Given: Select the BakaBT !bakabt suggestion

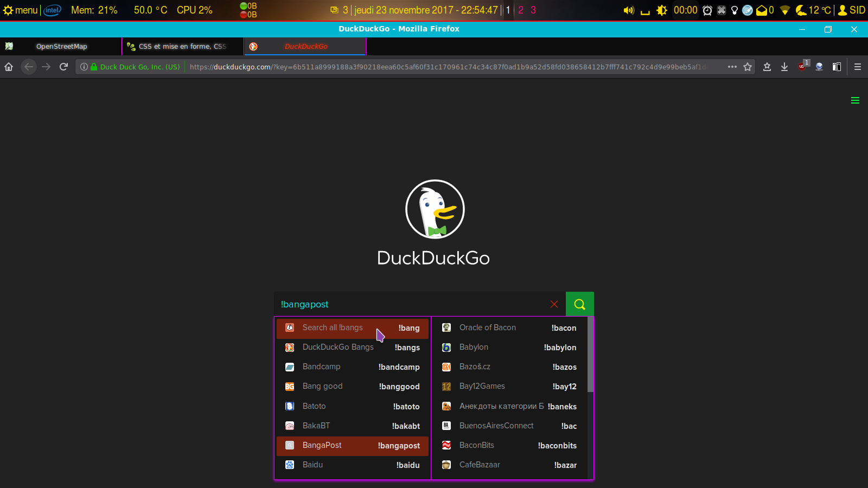Looking at the screenshot, I should tap(353, 426).
